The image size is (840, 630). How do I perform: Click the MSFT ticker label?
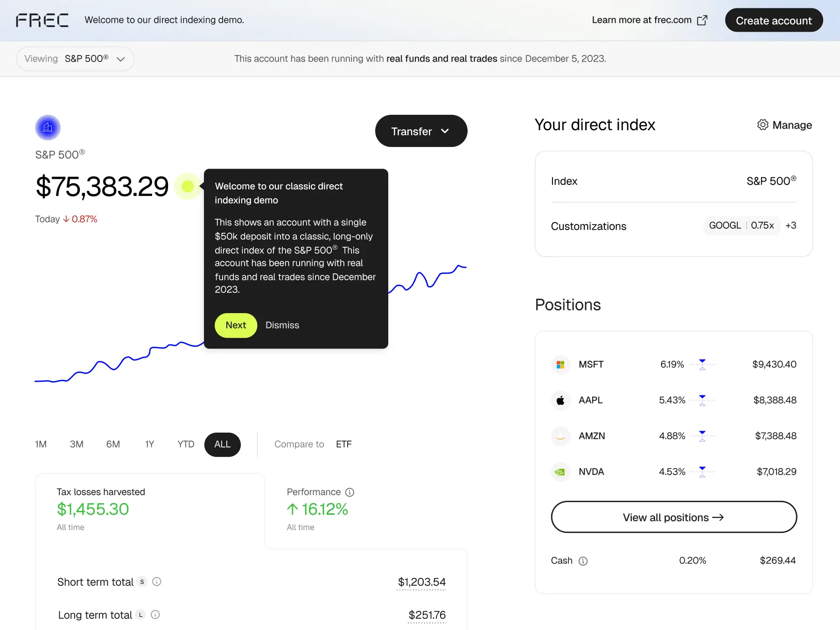(x=591, y=364)
